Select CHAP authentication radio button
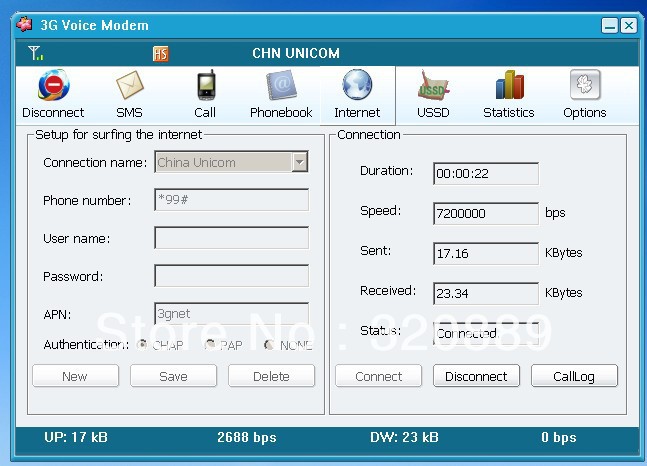The image size is (647, 466). 142,344
